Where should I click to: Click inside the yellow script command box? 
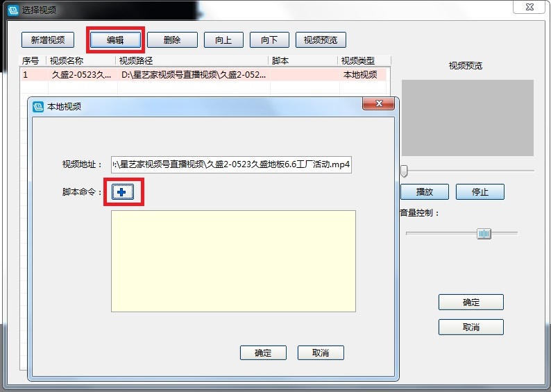click(x=233, y=261)
